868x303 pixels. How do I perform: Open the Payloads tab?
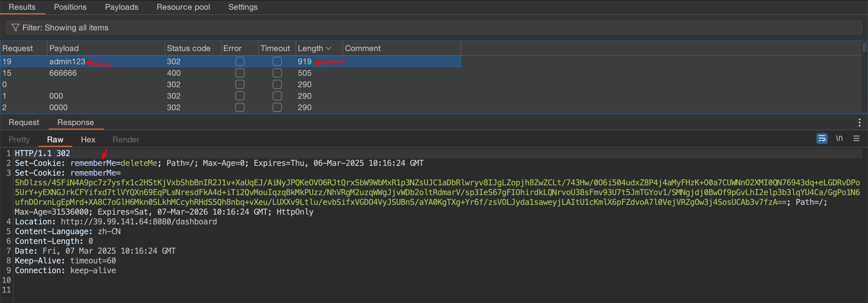pyautogui.click(x=121, y=7)
